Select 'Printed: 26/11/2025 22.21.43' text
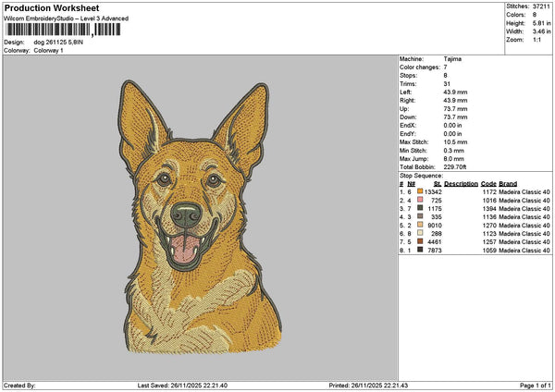 coord(368,386)
